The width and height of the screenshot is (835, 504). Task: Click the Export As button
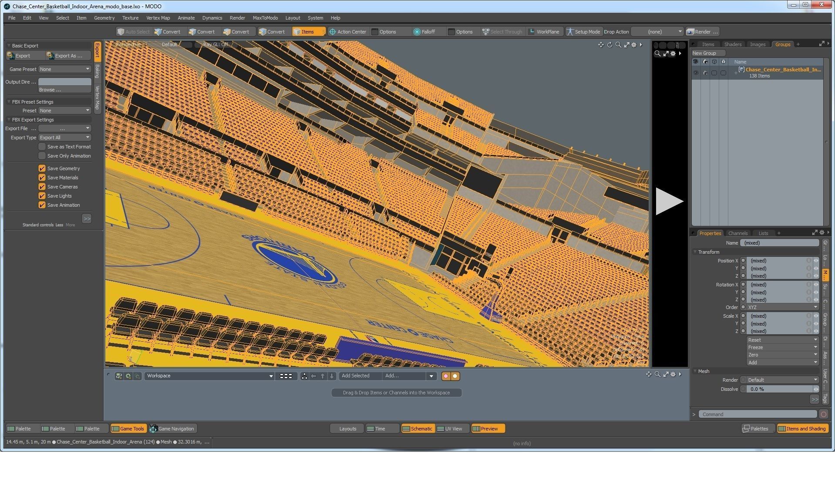click(x=68, y=56)
